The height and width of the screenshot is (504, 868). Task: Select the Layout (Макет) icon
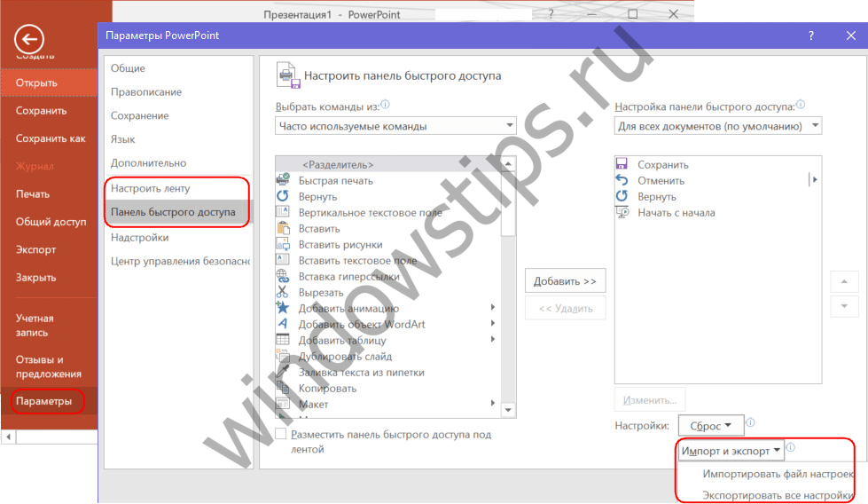pyautogui.click(x=283, y=404)
